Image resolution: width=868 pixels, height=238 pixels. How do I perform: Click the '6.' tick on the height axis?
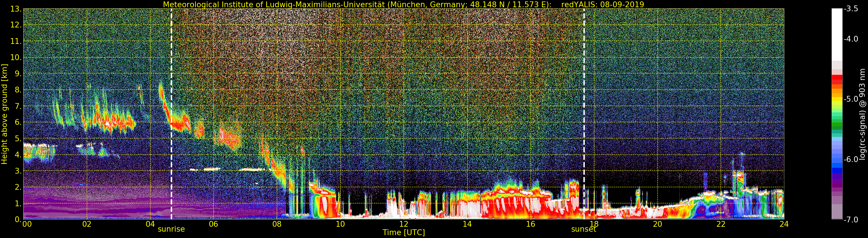[18, 122]
